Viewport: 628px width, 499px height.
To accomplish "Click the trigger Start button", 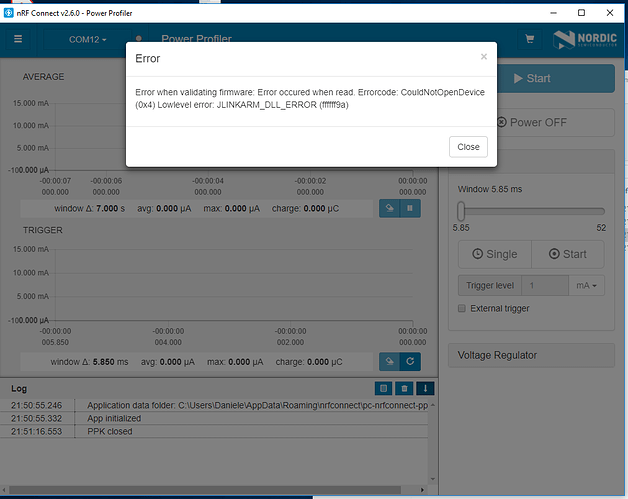I will coord(568,254).
